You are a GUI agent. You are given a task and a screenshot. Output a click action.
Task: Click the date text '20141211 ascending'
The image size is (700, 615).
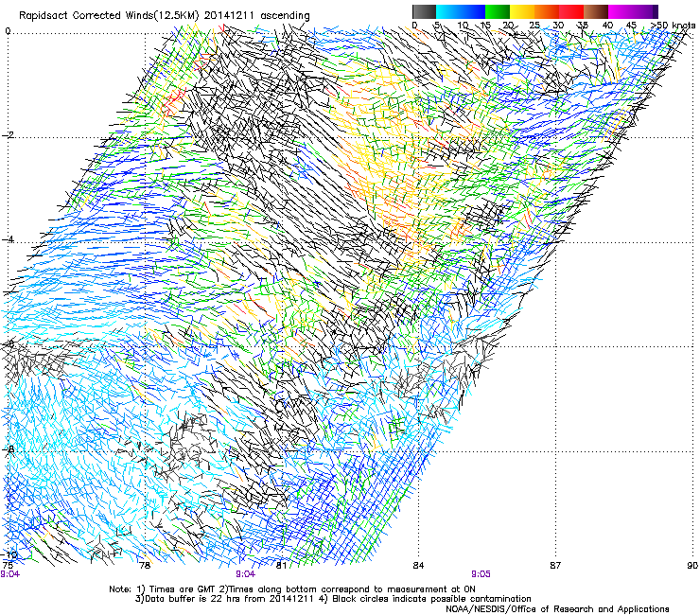pyautogui.click(x=257, y=16)
